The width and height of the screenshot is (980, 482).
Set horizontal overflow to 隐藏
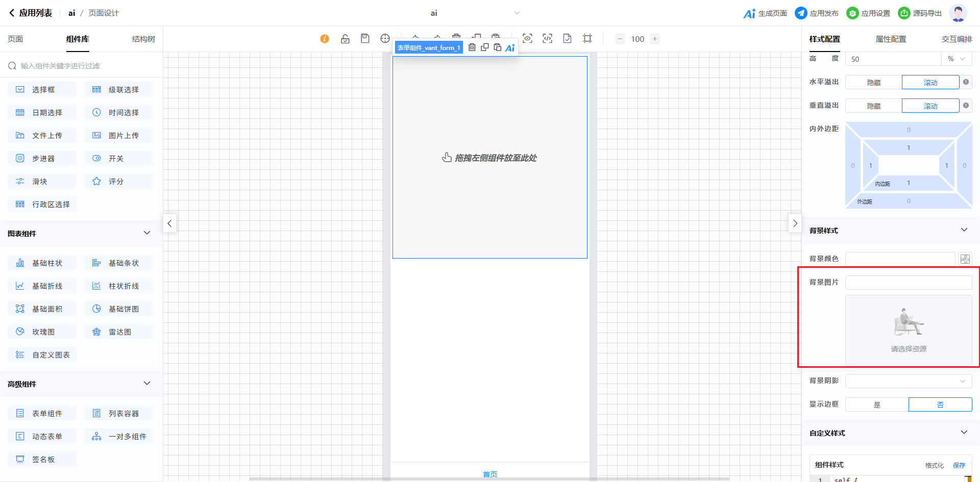[x=873, y=83]
